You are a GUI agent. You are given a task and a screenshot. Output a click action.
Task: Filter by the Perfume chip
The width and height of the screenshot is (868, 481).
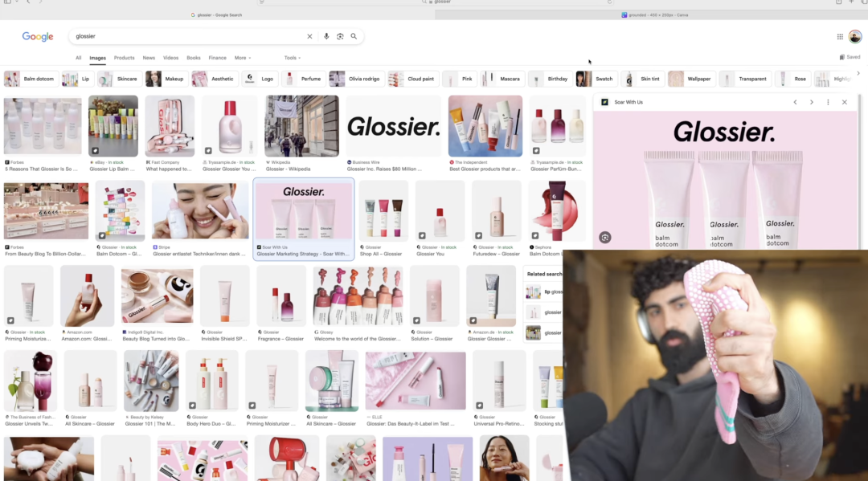(303, 79)
